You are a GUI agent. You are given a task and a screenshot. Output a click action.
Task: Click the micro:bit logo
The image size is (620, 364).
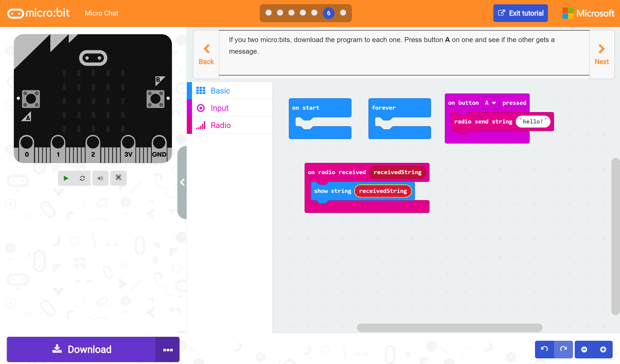pyautogui.click(x=38, y=13)
